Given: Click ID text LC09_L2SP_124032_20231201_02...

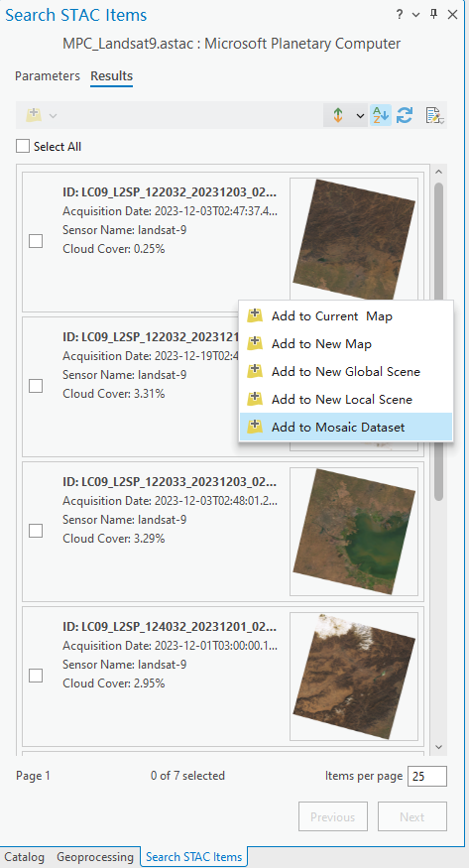Looking at the screenshot, I should [170, 627].
